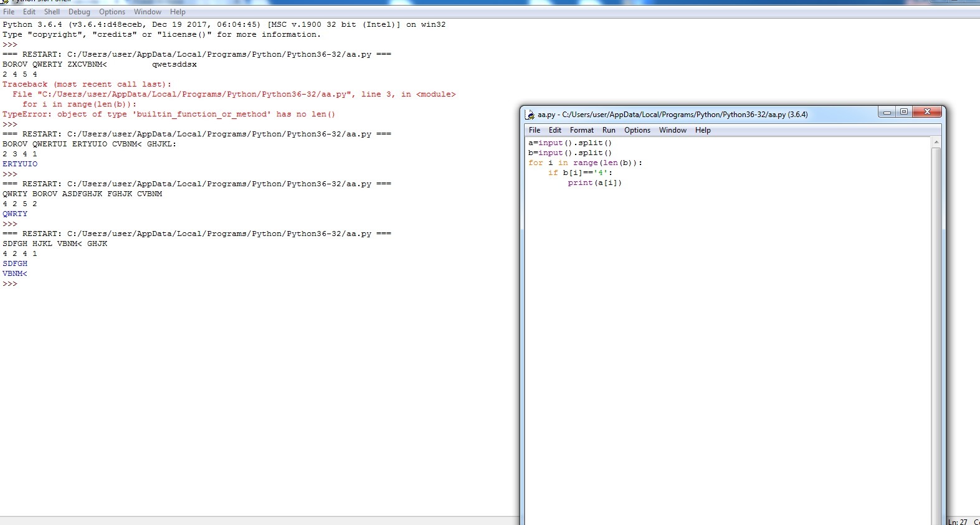The image size is (980, 525).
Task: Open the shell window's File menu
Action: 9,12
